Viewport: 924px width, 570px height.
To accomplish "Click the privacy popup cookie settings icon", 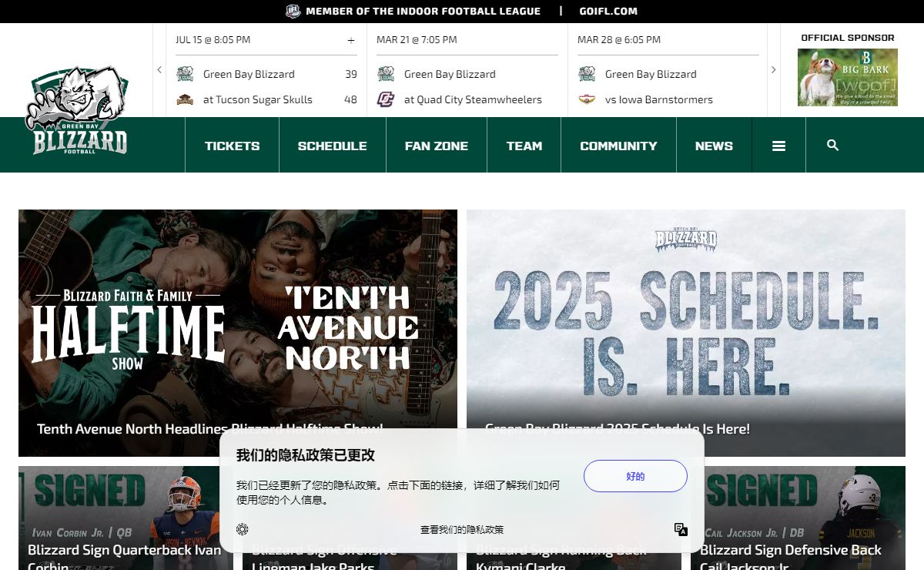I will [242, 529].
